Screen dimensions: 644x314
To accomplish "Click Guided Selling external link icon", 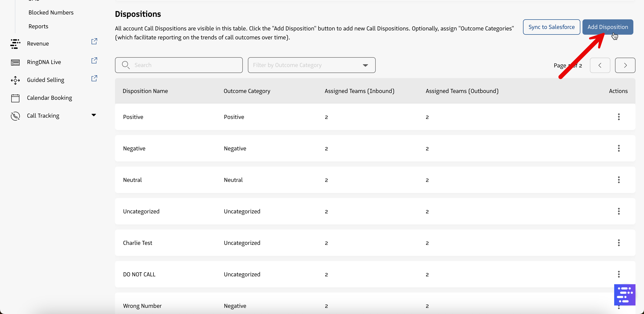I will pos(94,78).
